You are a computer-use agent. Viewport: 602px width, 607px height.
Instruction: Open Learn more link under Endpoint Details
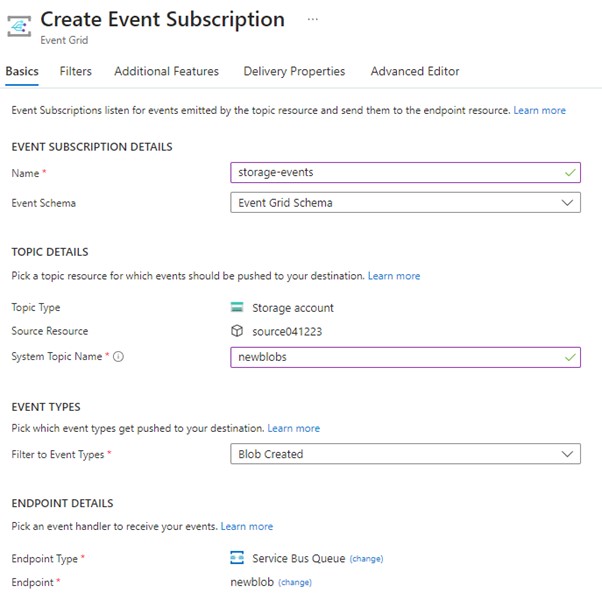click(x=246, y=526)
